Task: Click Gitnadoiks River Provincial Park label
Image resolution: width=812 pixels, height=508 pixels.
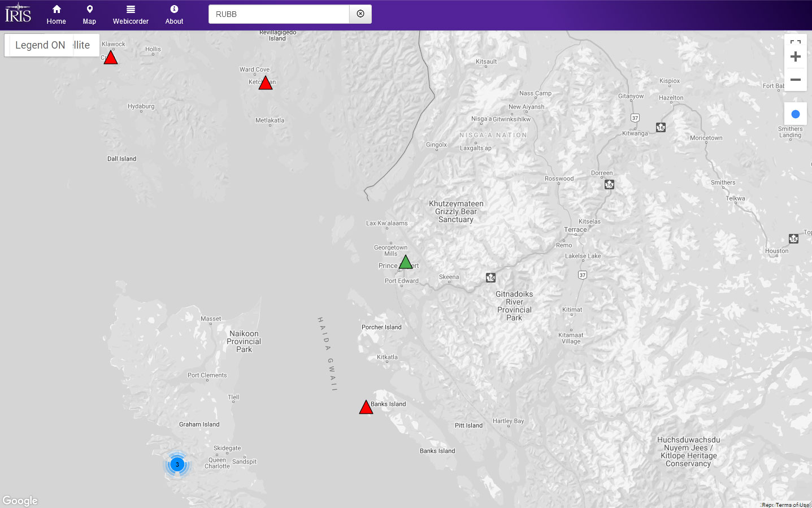Action: point(514,306)
